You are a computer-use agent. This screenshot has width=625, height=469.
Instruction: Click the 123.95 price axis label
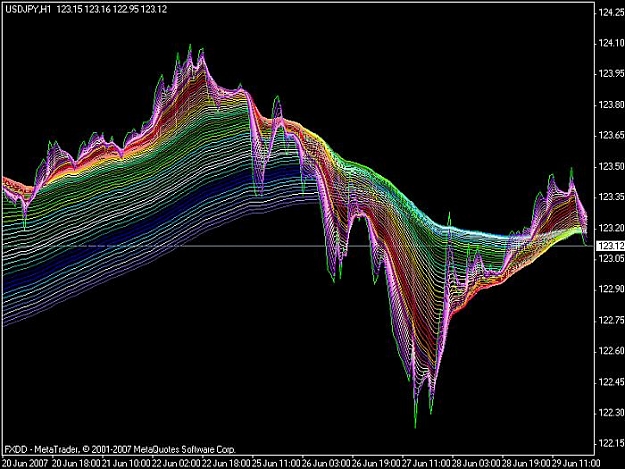[x=611, y=74]
